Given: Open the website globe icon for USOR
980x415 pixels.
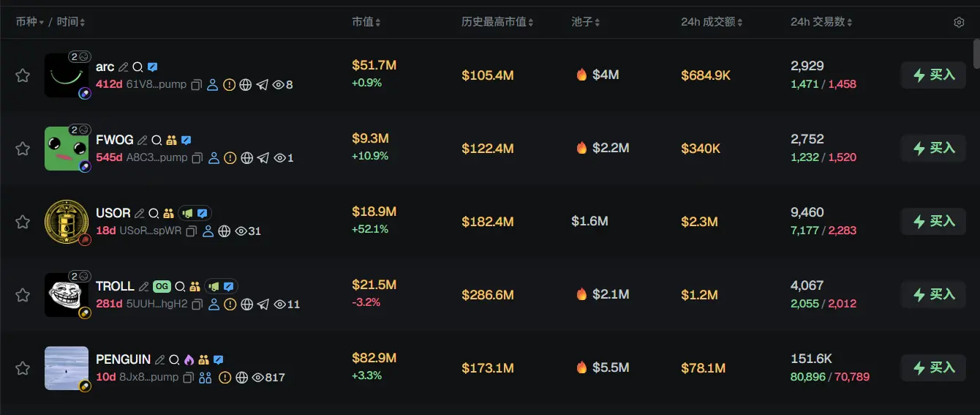Looking at the screenshot, I should (225, 231).
